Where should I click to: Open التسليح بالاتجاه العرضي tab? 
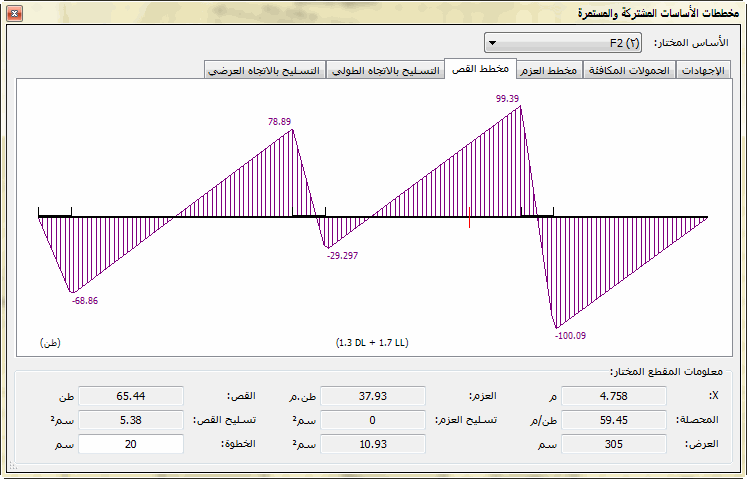(265, 70)
